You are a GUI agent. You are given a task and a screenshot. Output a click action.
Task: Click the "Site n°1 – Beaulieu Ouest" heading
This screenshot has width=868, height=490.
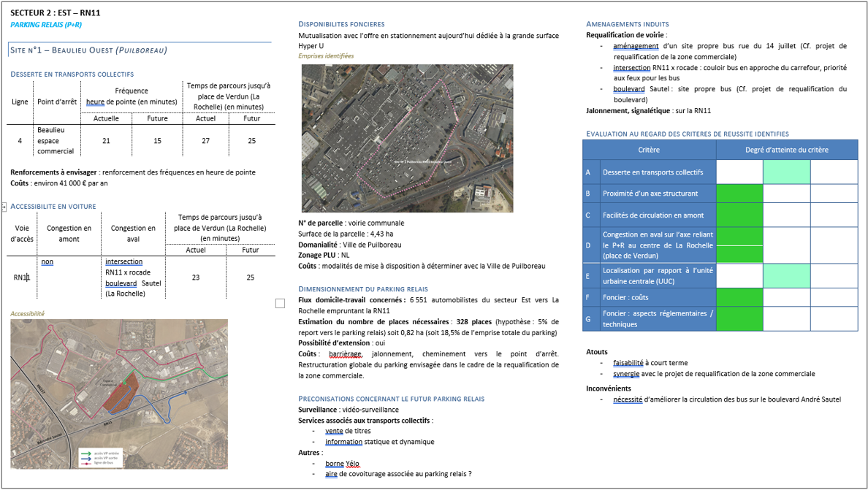tap(88, 50)
